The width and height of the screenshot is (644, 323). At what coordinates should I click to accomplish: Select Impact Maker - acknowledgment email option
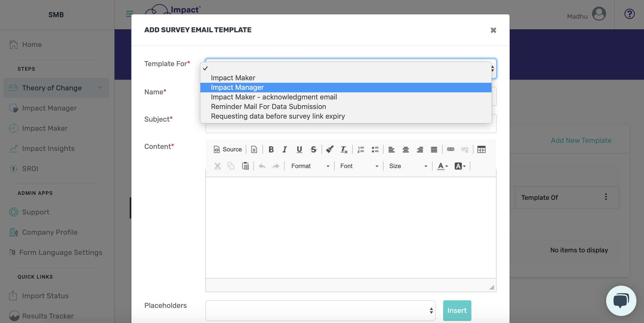coord(346,97)
